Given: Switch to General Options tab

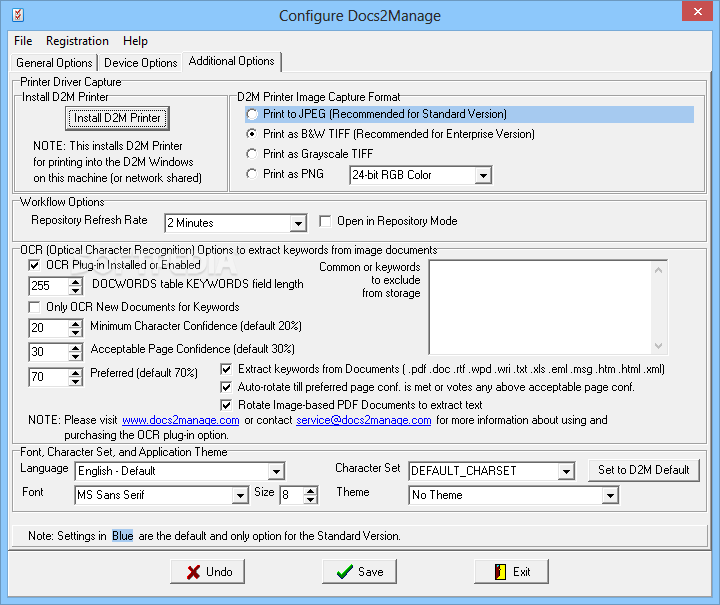Looking at the screenshot, I should [x=54, y=63].
